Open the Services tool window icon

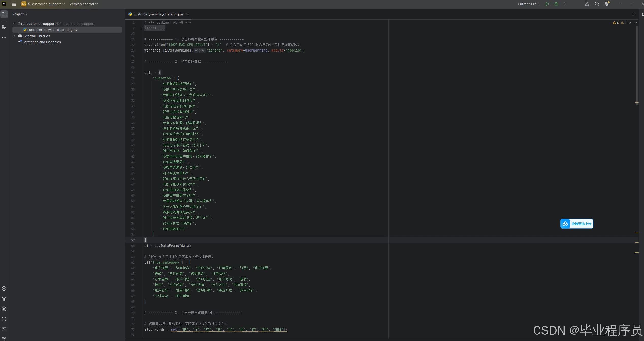[x=4, y=309]
